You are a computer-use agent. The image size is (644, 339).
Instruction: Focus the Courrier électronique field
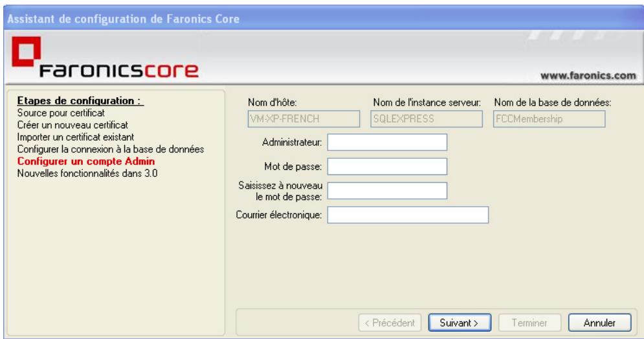pos(408,215)
